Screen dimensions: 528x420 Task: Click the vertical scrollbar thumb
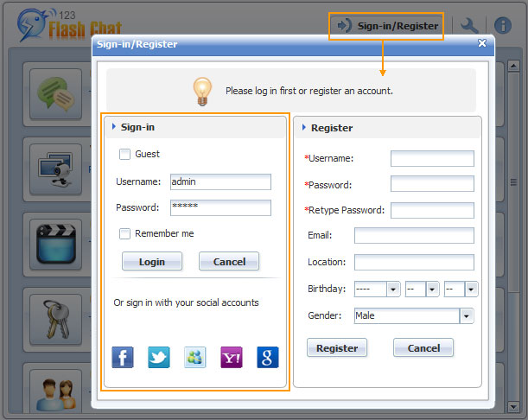(513, 181)
